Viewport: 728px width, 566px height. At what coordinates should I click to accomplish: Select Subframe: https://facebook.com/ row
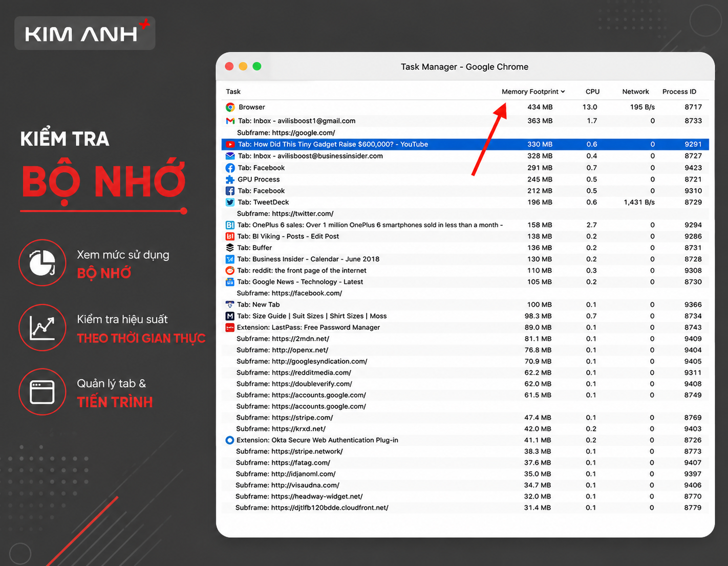(465, 293)
